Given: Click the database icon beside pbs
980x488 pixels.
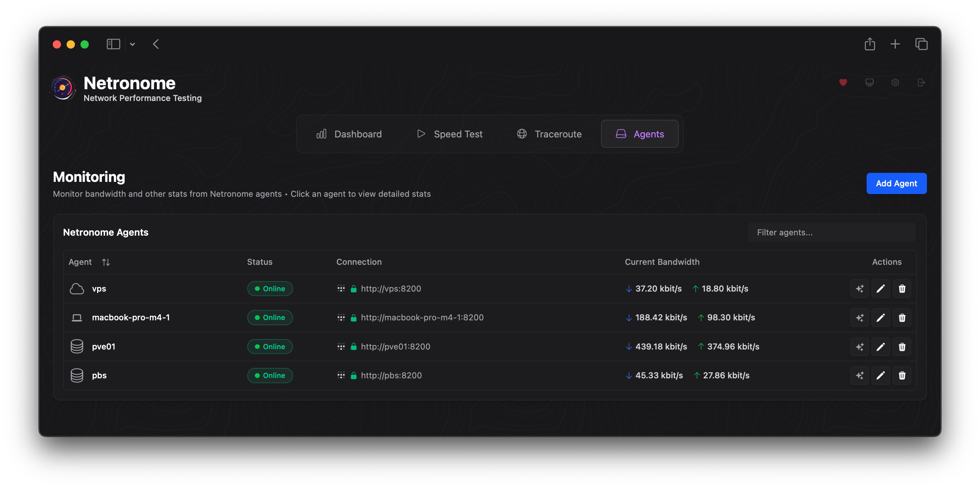Looking at the screenshot, I should click(x=77, y=375).
